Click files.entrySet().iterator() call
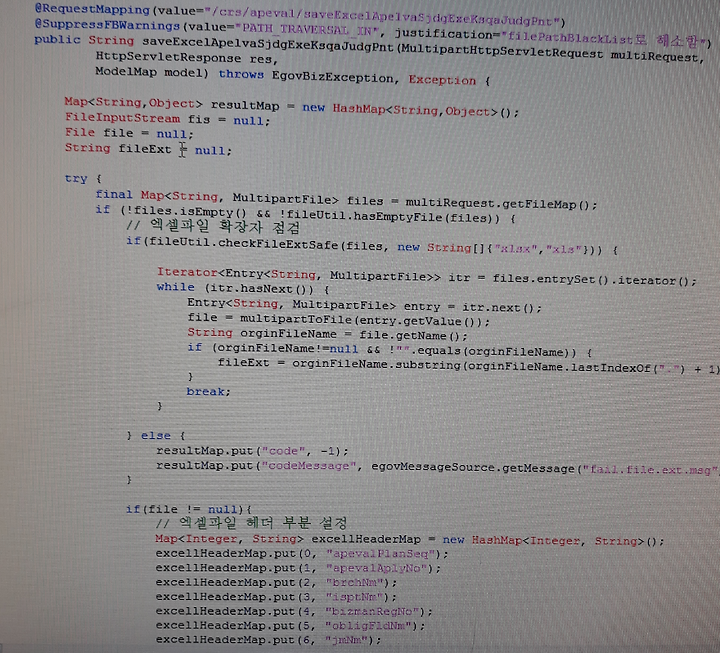This screenshot has height=653, width=720. click(x=594, y=279)
